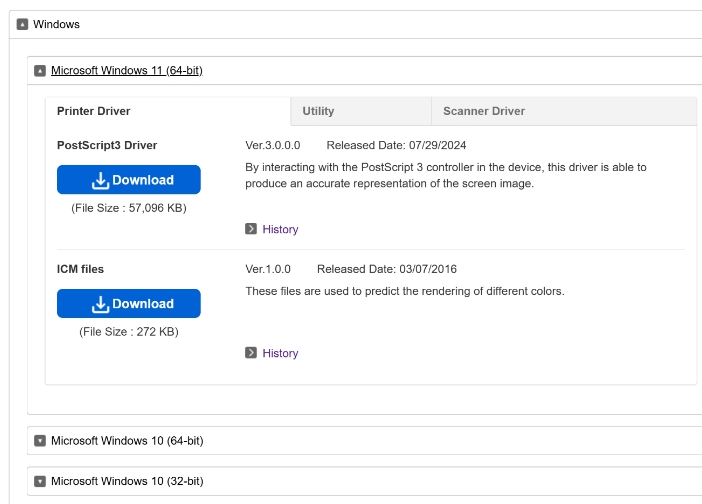Collapse the Windows 11 (64-bit) arrow icon
This screenshot has height=504, width=702.
click(40, 71)
